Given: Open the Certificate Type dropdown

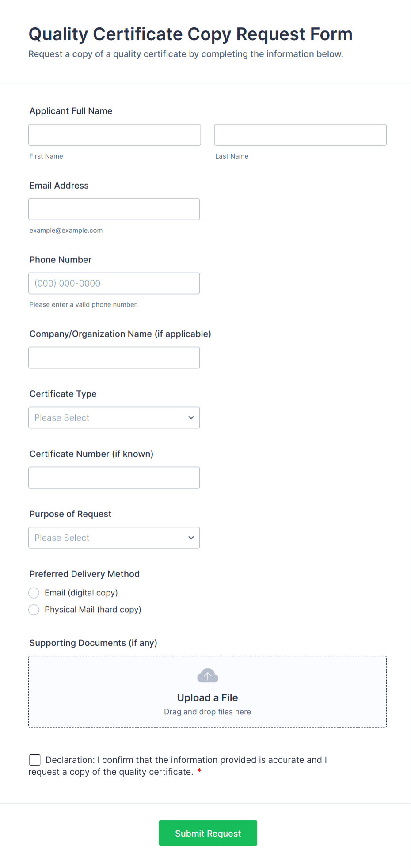Looking at the screenshot, I should (114, 417).
